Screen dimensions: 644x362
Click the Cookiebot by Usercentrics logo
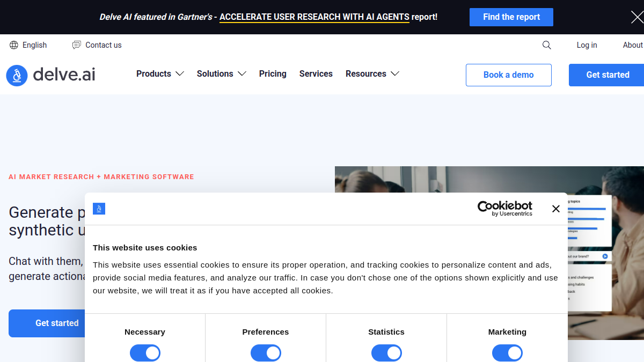505,209
